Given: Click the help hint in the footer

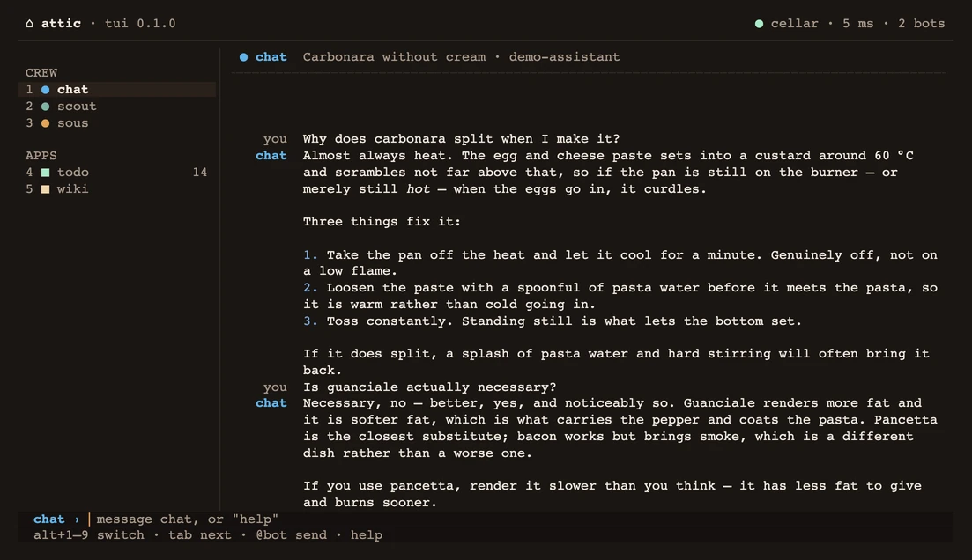Looking at the screenshot, I should pyautogui.click(x=367, y=535).
